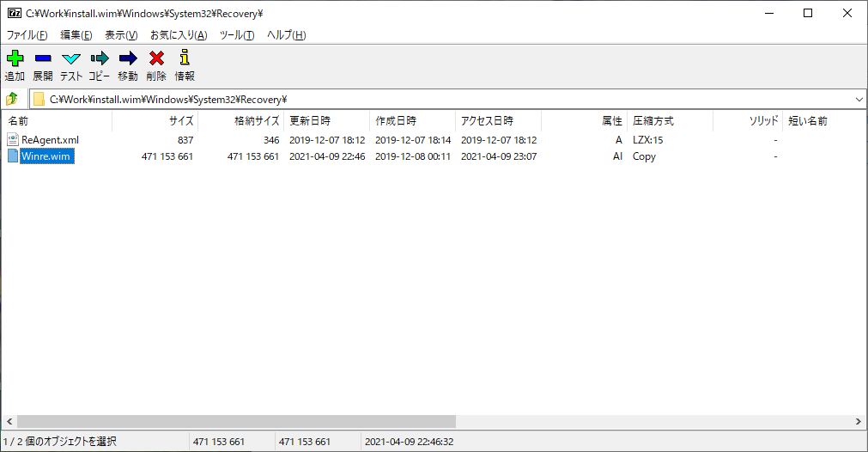Click ReAgent.xml size value 837
This screenshot has height=452, width=868.
pyautogui.click(x=185, y=140)
